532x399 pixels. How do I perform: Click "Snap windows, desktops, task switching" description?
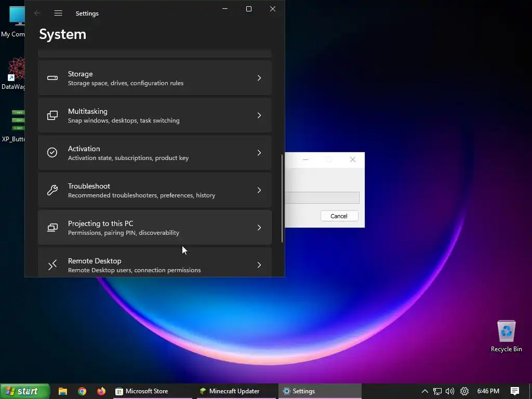point(124,121)
